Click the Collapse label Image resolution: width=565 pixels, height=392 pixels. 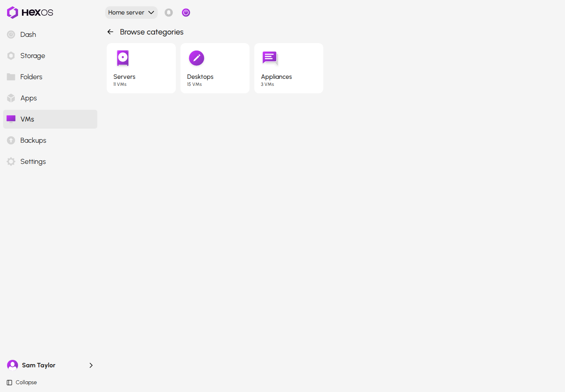(26, 383)
